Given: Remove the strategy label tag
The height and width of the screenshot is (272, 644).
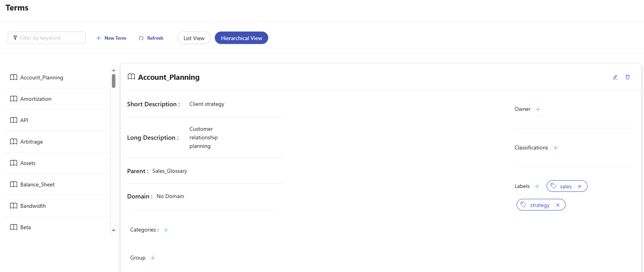Looking at the screenshot, I should 558,205.
